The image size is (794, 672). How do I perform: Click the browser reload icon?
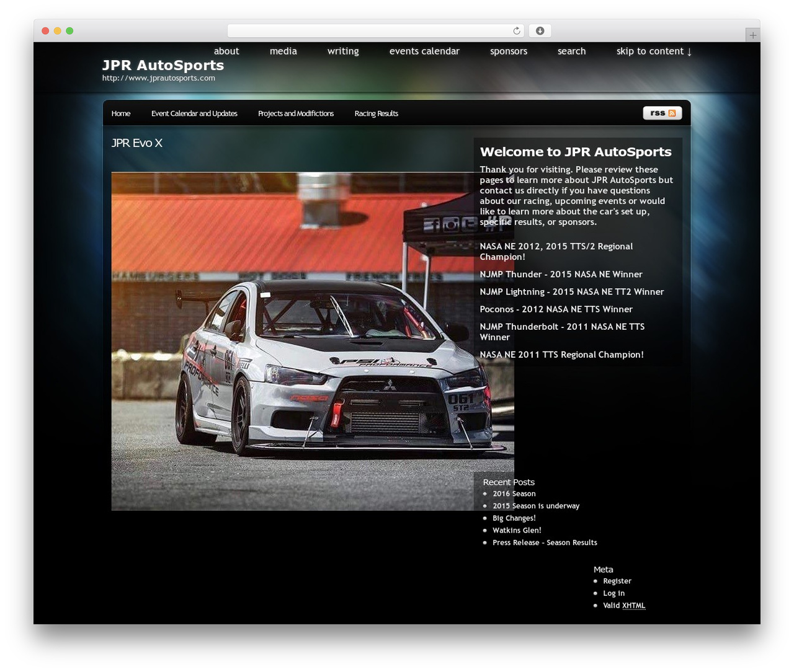(x=517, y=31)
